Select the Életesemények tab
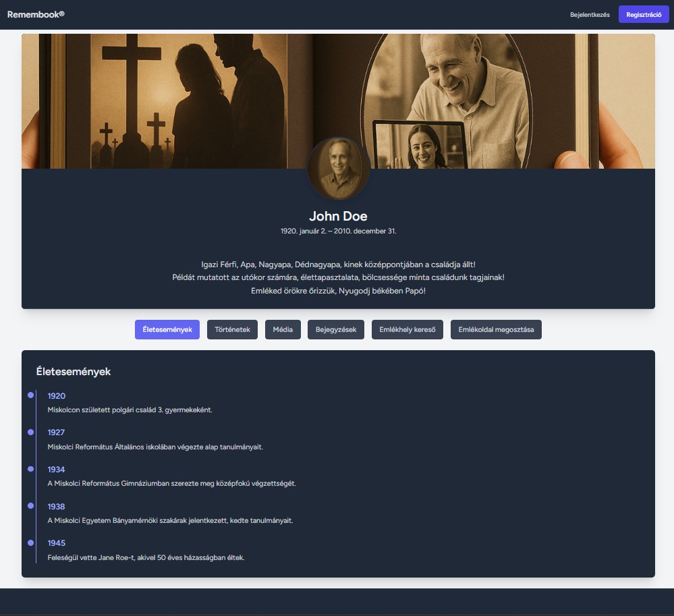 [167, 330]
